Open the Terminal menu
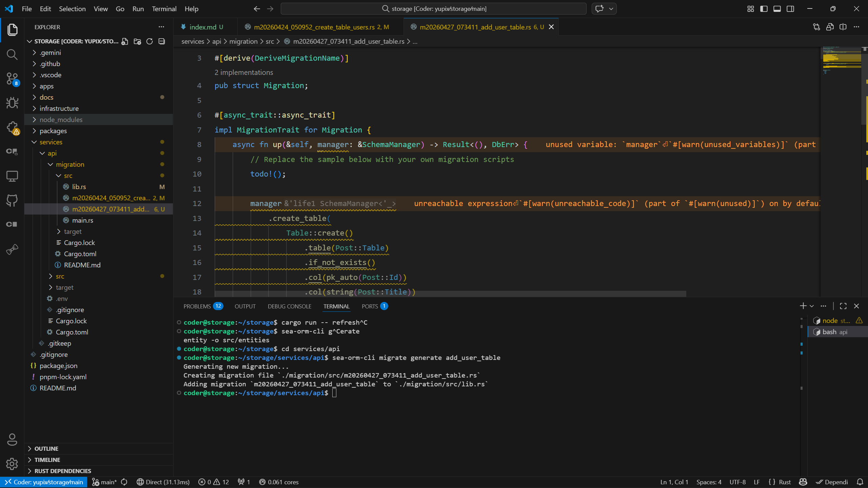Viewport: 868px width, 488px height. pyautogui.click(x=164, y=9)
